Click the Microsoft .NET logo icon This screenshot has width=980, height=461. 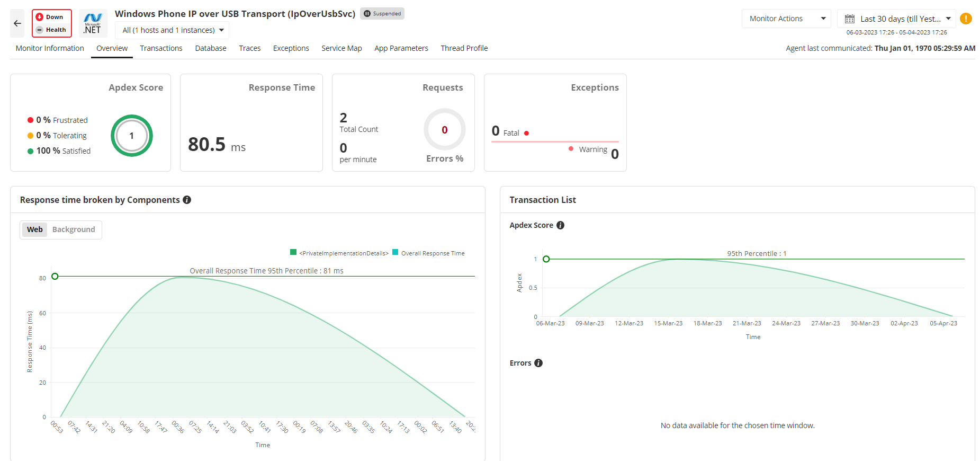pos(93,23)
